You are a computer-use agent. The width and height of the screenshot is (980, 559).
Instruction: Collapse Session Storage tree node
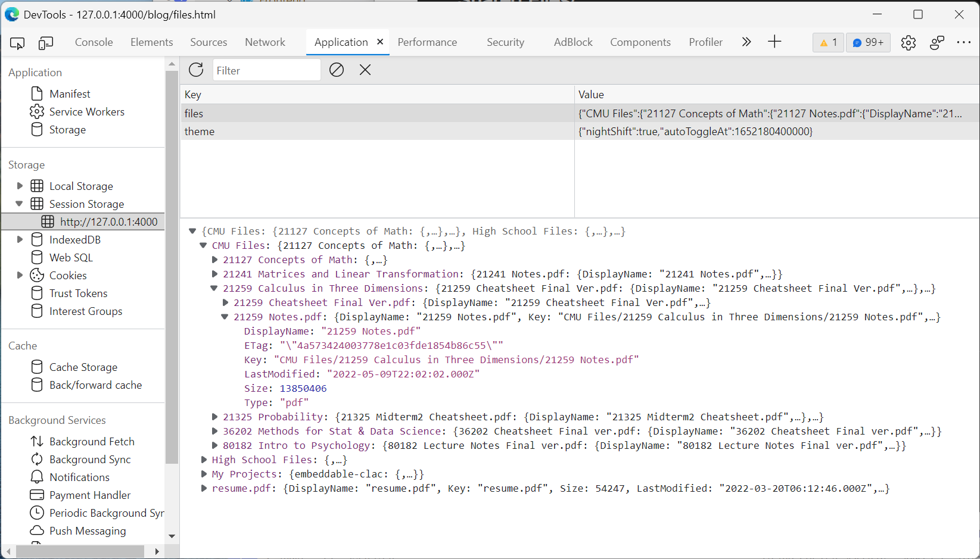pyautogui.click(x=20, y=204)
